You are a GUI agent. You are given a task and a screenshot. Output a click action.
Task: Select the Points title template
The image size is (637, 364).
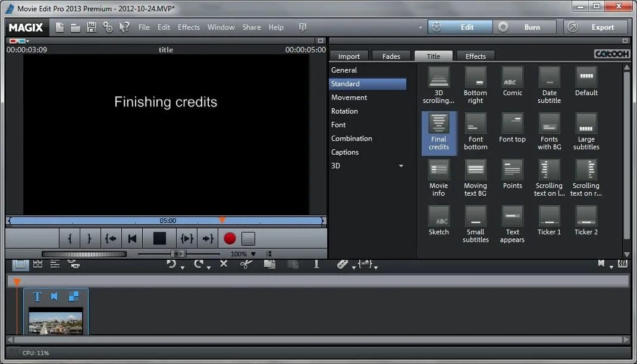pyautogui.click(x=512, y=174)
